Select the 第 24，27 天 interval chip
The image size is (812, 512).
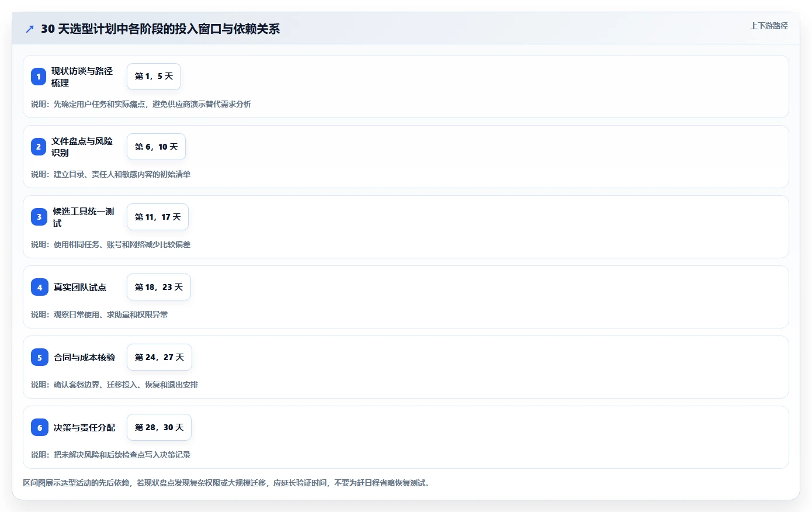159,357
